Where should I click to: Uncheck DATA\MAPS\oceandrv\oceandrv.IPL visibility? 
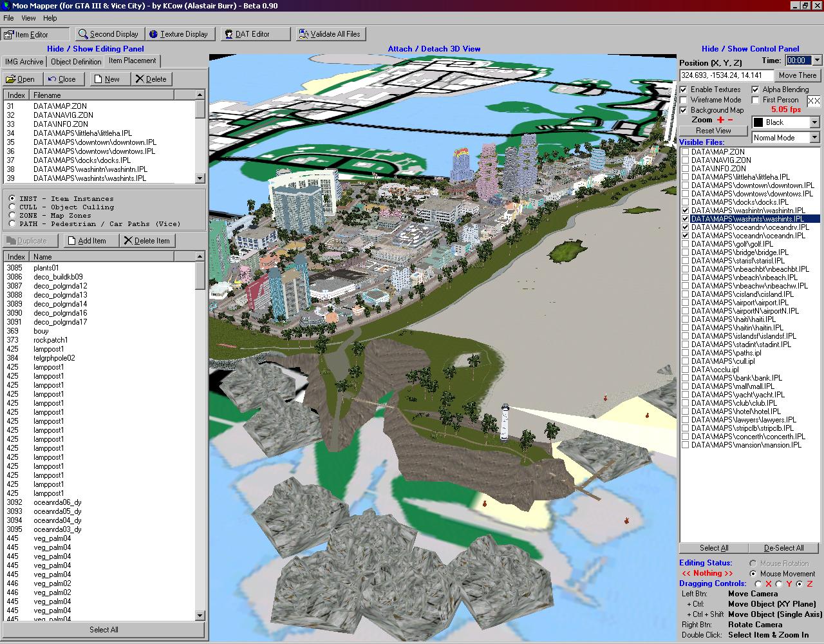686,227
